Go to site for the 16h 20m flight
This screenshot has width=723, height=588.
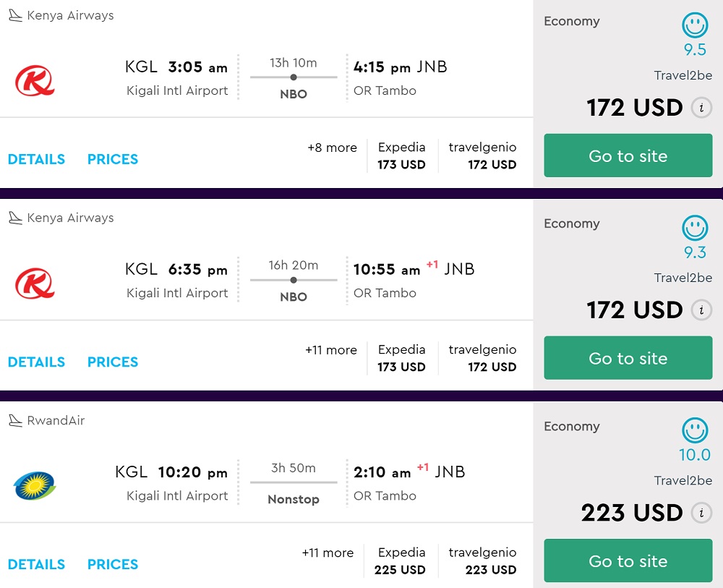628,358
